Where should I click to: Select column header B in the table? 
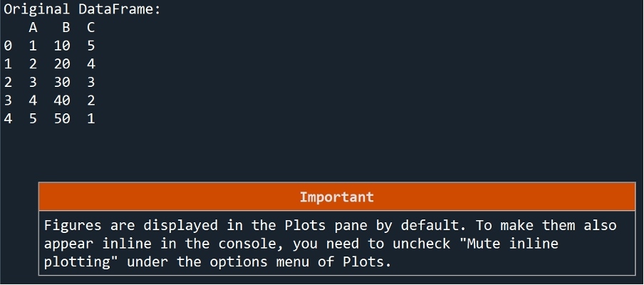pos(66,28)
